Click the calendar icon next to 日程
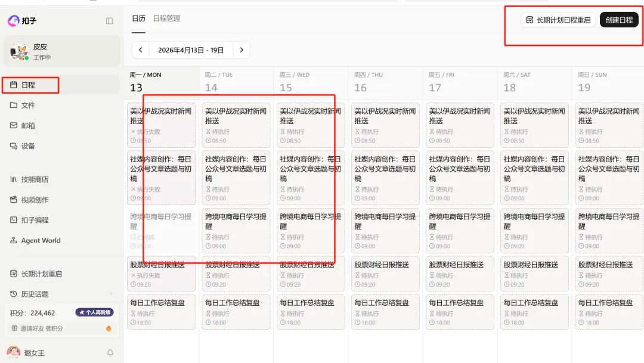This screenshot has width=644, height=363. pyautogui.click(x=14, y=85)
